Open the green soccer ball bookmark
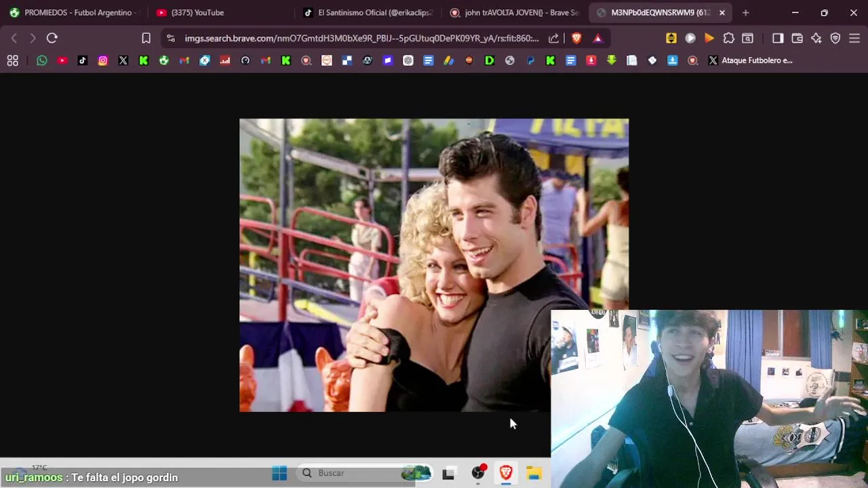 pyautogui.click(x=164, y=60)
